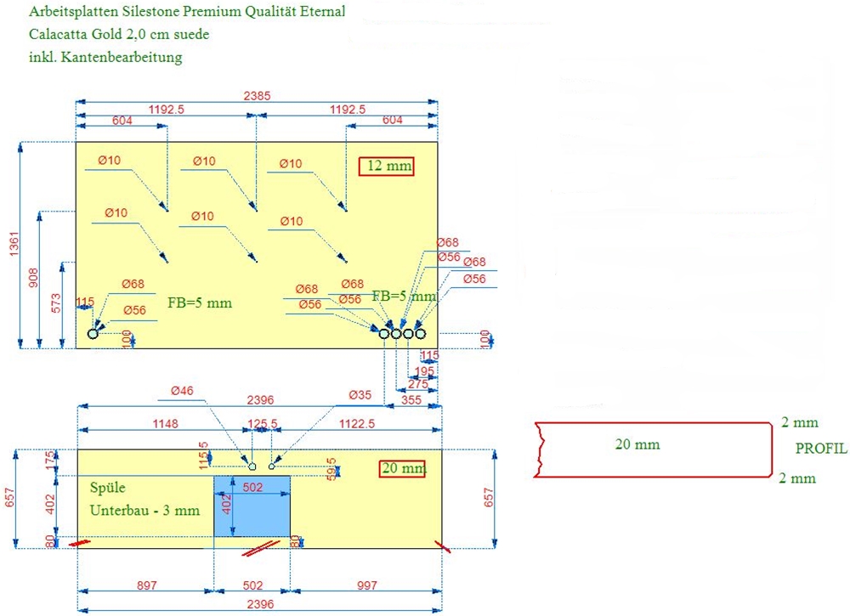
Task: Select the 'Unterbau - 3 mm' label
Action: click(x=144, y=511)
